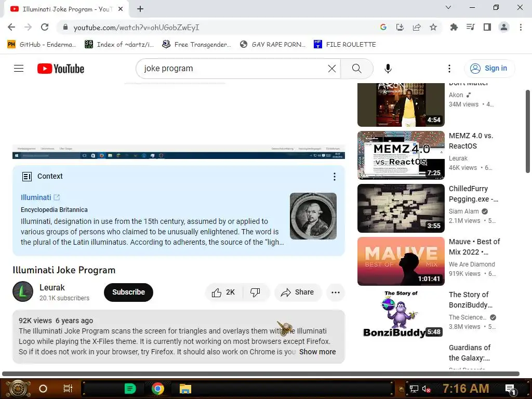Switch to Chrome from the taskbar
The image size is (532, 399).
(x=158, y=389)
